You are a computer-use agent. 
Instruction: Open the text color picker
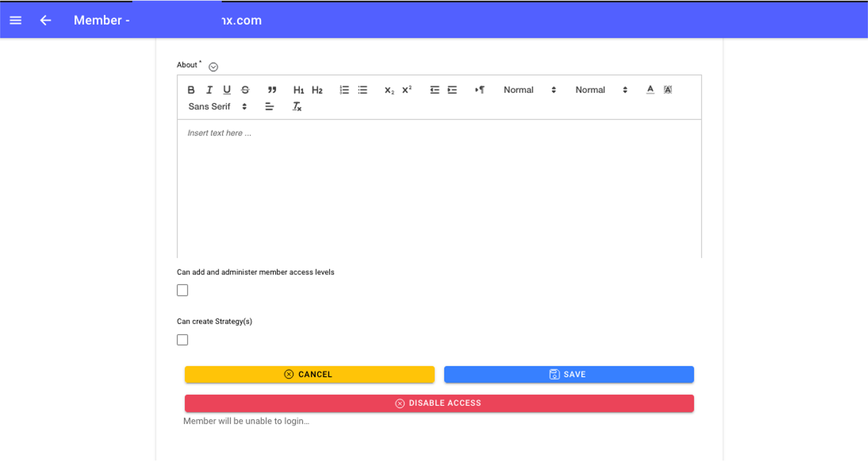pos(650,90)
